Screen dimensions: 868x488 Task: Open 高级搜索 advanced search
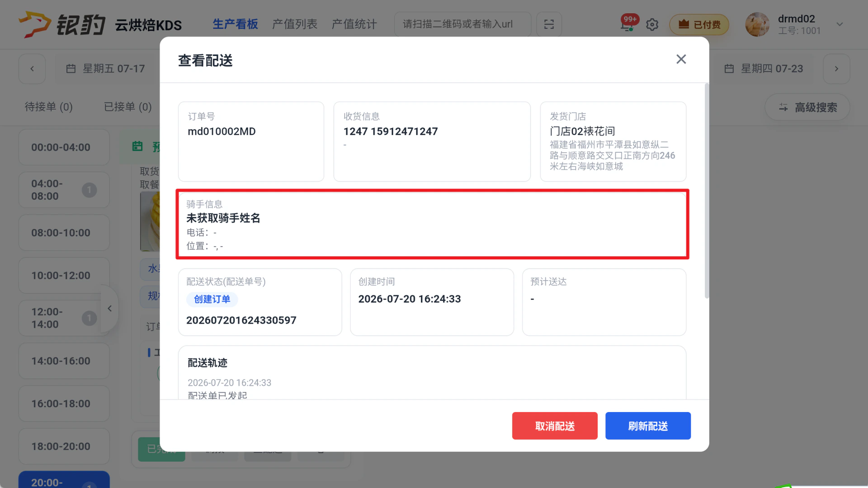[x=807, y=107]
